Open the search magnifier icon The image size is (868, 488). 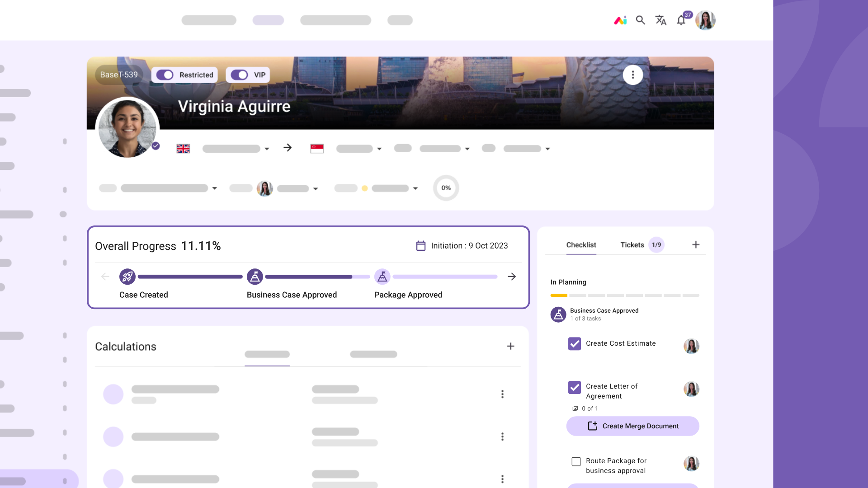[640, 20]
